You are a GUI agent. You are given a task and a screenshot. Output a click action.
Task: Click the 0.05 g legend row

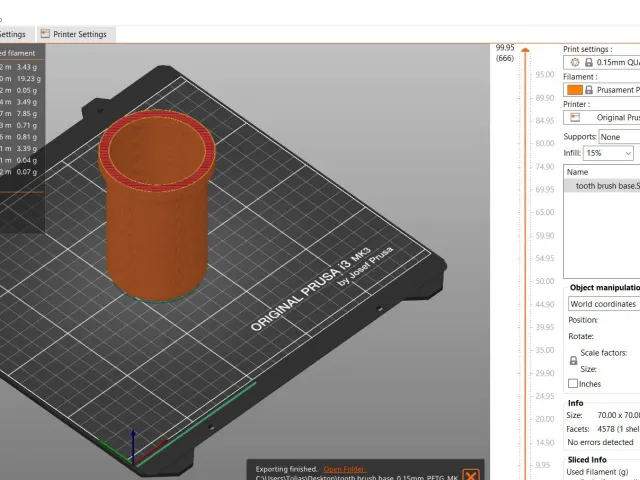(20, 91)
